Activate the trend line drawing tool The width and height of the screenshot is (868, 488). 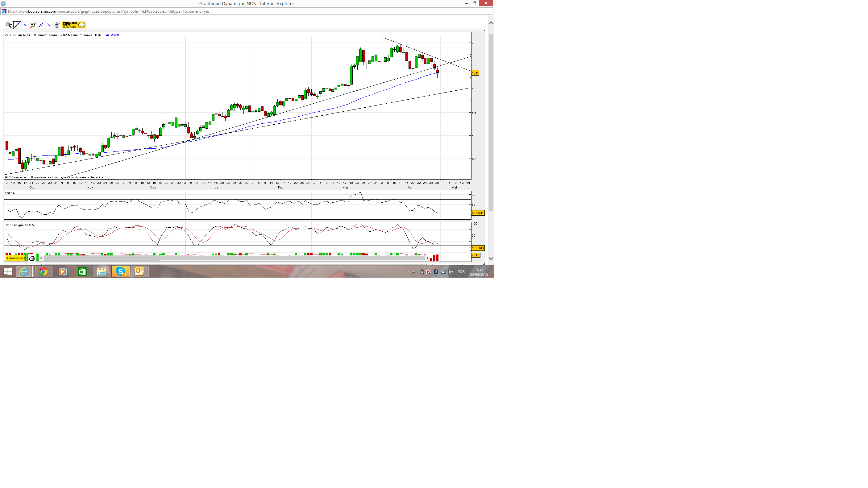17,25
